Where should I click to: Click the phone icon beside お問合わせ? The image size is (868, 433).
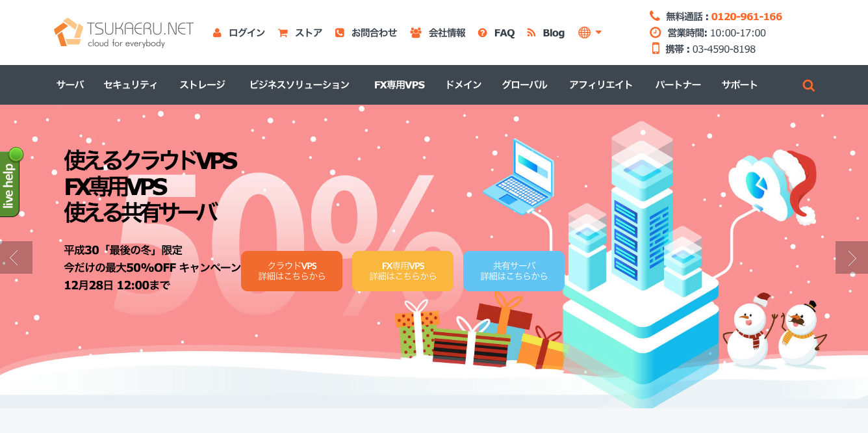339,33
